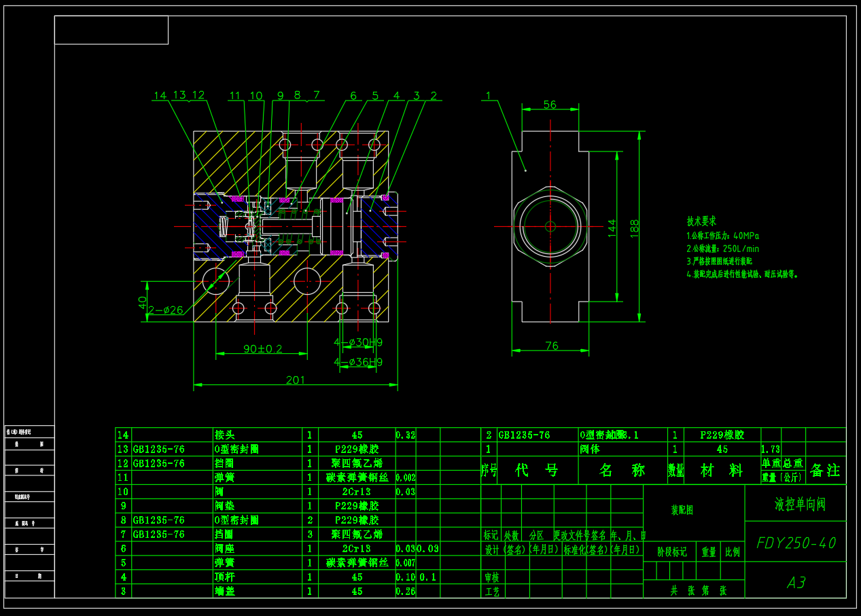Select the "名称" column header
Viewport: 861px width, 616px height.
[x=622, y=470]
